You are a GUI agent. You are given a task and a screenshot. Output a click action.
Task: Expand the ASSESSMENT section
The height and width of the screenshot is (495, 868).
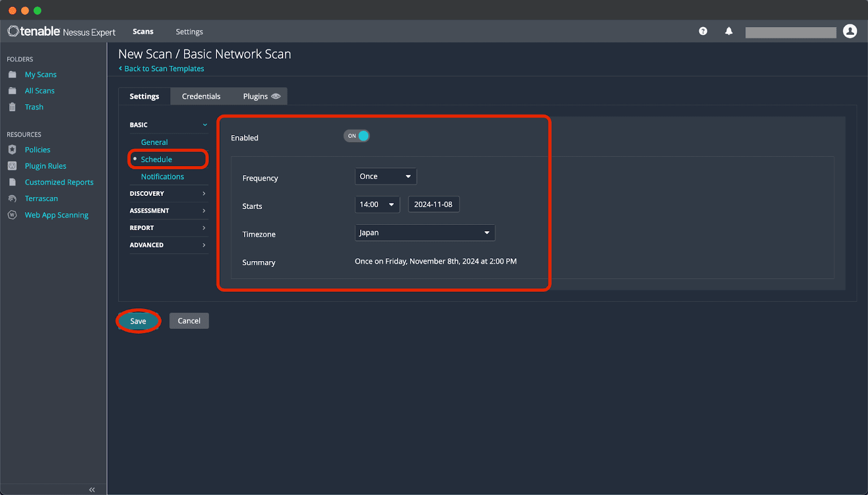click(x=168, y=211)
